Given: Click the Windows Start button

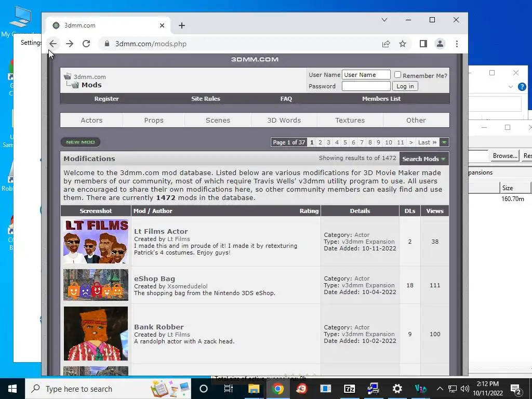Looking at the screenshot, I should coord(12,389).
